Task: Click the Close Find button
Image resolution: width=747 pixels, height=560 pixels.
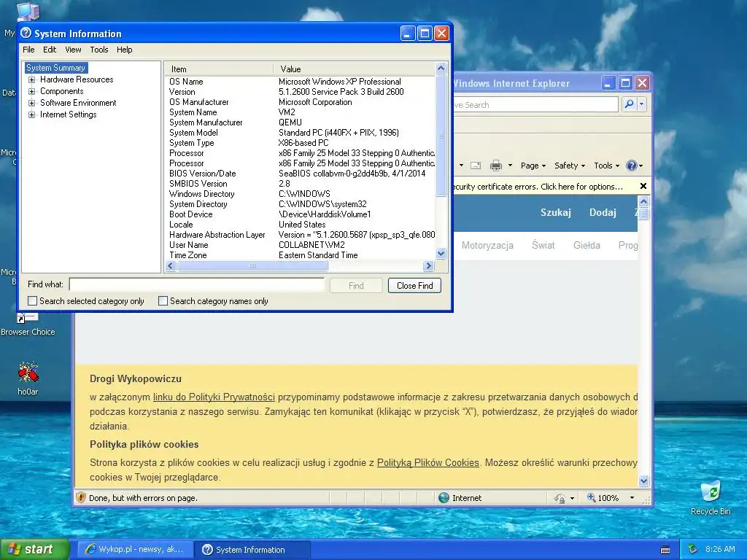Action: 414,286
